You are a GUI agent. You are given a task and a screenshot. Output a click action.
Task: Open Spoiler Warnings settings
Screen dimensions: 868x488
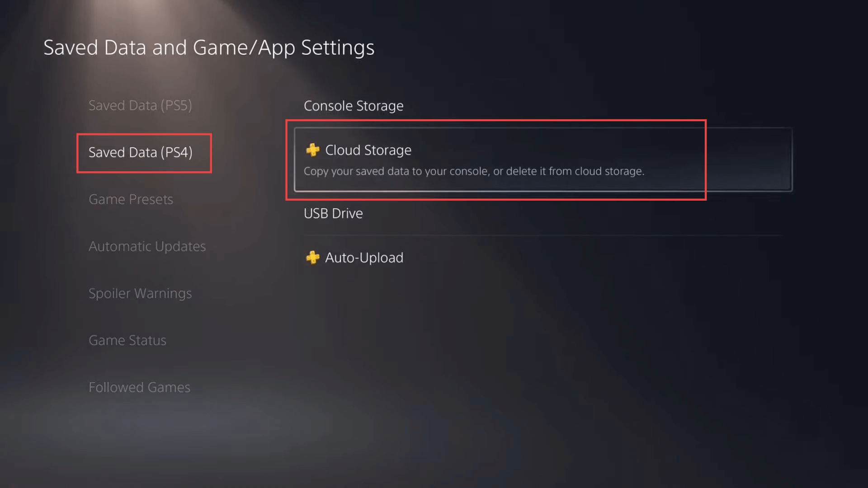[x=140, y=293]
